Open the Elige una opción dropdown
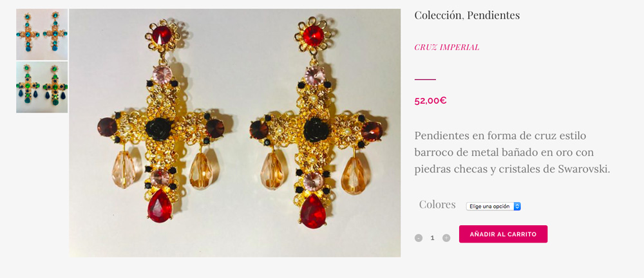644x278 pixels. tap(493, 206)
